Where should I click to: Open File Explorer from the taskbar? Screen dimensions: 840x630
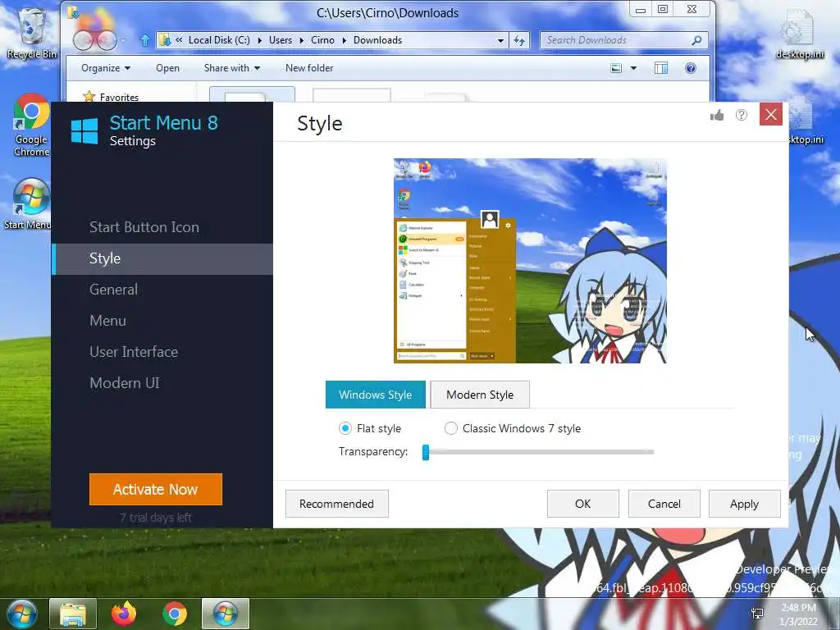73,614
